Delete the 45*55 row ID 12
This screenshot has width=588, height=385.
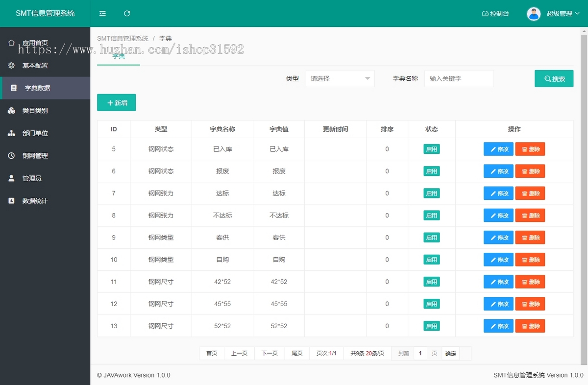coord(530,304)
